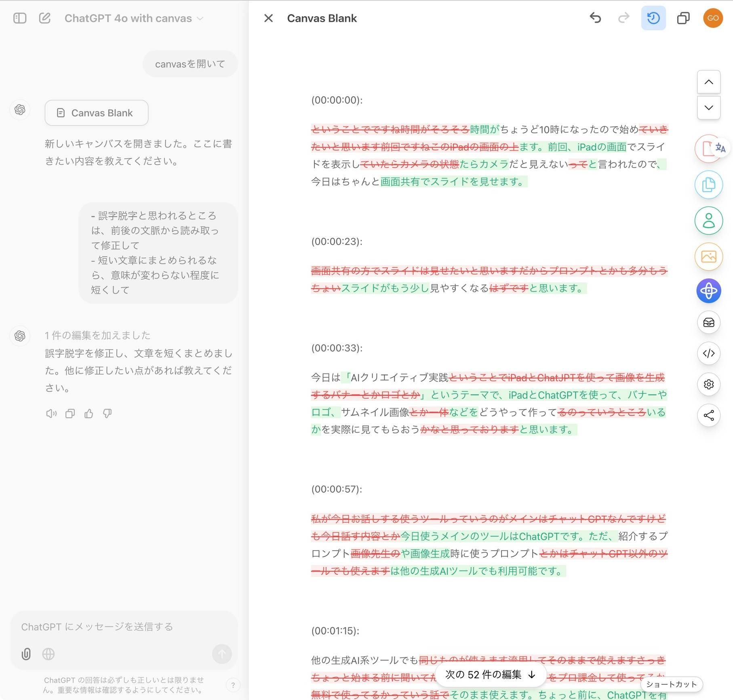This screenshot has height=700, width=733.
Task: Click the (00:01:15): timestamp
Action: coord(335,631)
